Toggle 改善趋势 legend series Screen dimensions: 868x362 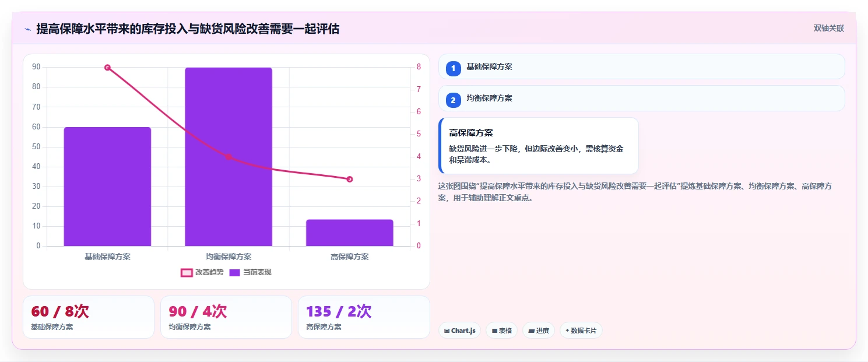click(202, 272)
